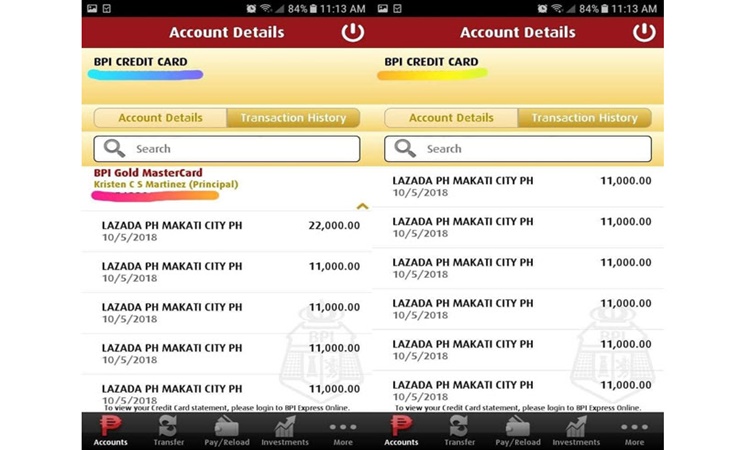750x450 pixels.
Task: Switch to Account Details tab on left screen
Action: (x=160, y=118)
